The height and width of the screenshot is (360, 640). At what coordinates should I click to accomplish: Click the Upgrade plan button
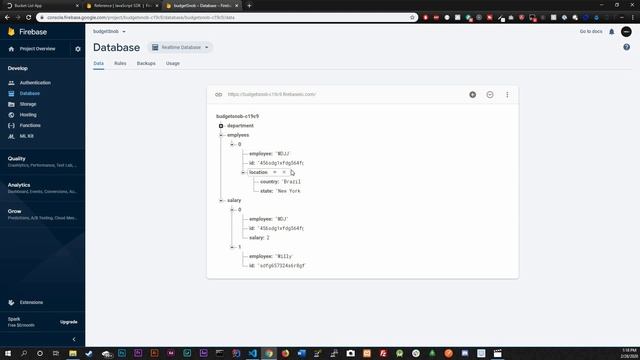click(x=69, y=322)
